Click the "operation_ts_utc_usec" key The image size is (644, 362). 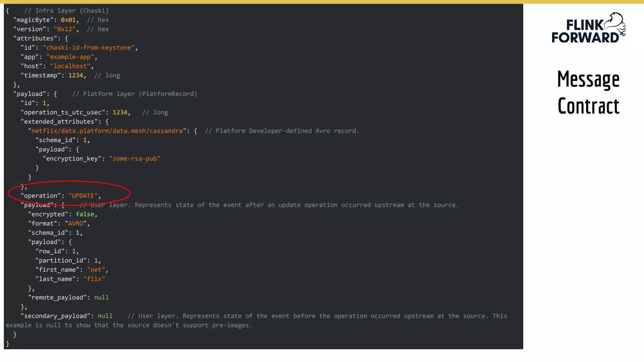click(x=63, y=112)
